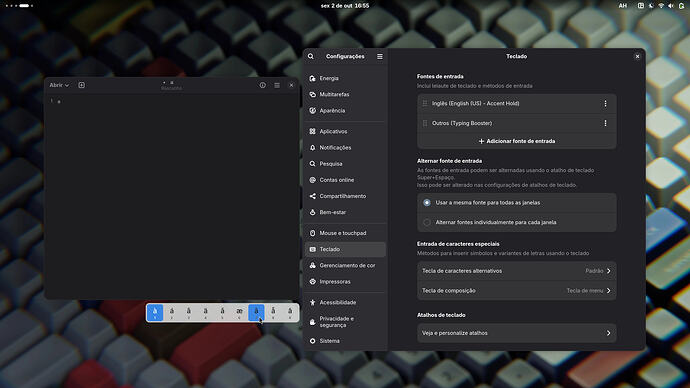Screen dimensions: 690x388
Task: Select Usar a mesma fonte para todas as janelas
Action: 517,203
